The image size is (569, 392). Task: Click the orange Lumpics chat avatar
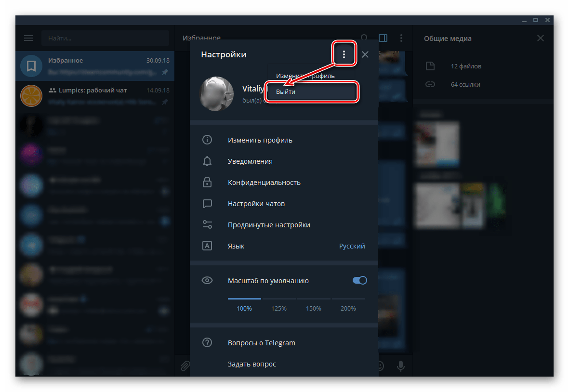coord(31,96)
